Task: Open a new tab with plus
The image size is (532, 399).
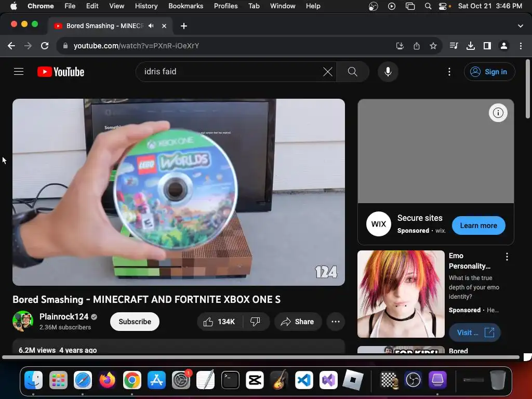Action: [x=183, y=26]
